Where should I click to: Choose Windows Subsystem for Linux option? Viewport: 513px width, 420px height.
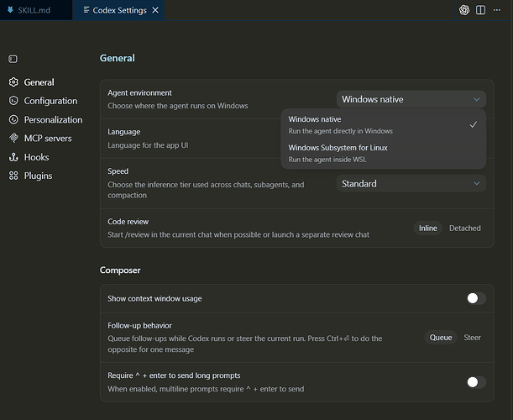pos(384,153)
